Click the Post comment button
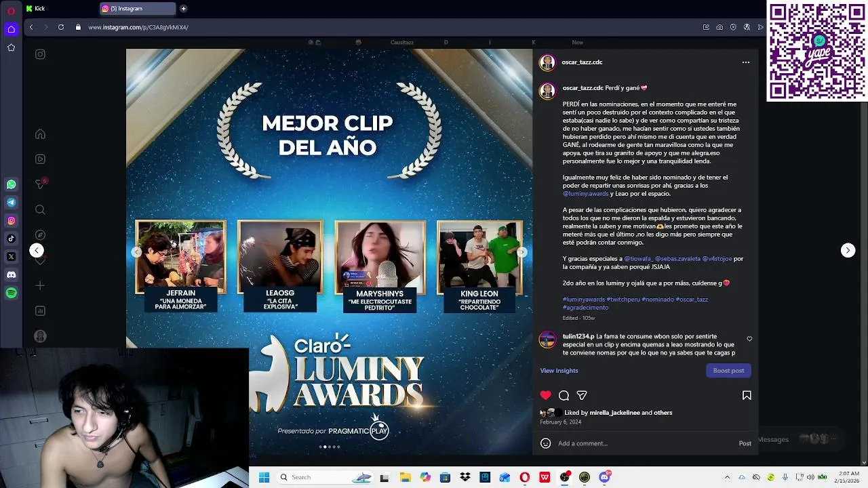Viewport: 868px width, 488px height. tap(745, 443)
